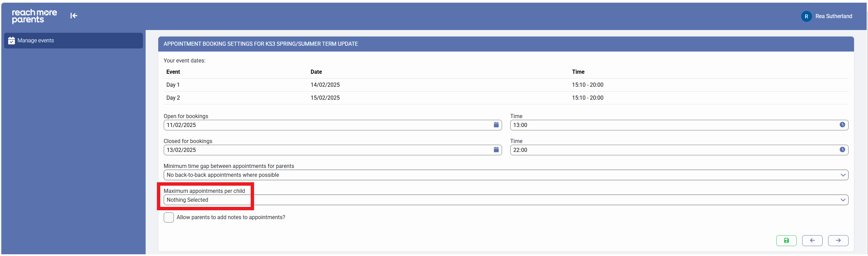868x256 pixels.
Task: Collapse the sidebar with the arrow icon
Action: 74,16
